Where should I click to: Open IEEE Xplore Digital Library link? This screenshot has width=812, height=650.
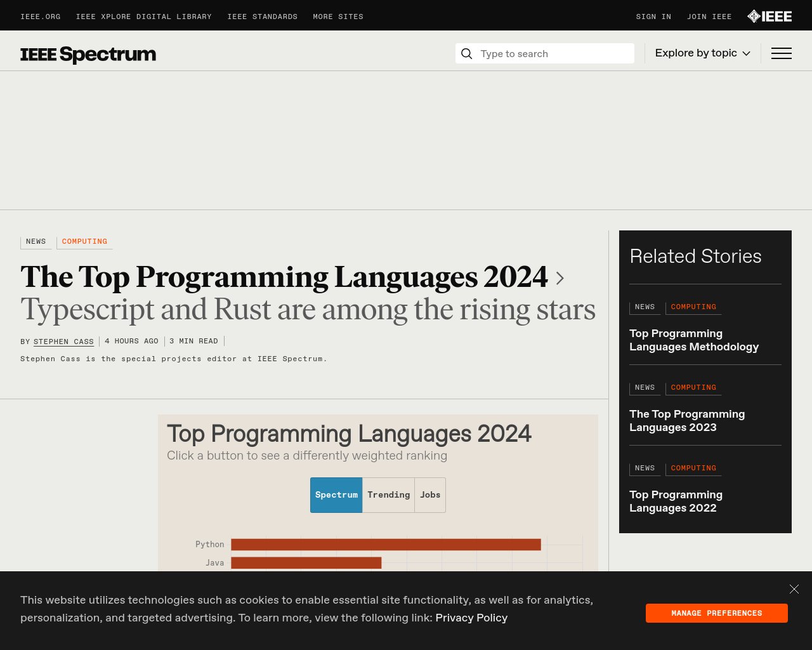point(144,17)
